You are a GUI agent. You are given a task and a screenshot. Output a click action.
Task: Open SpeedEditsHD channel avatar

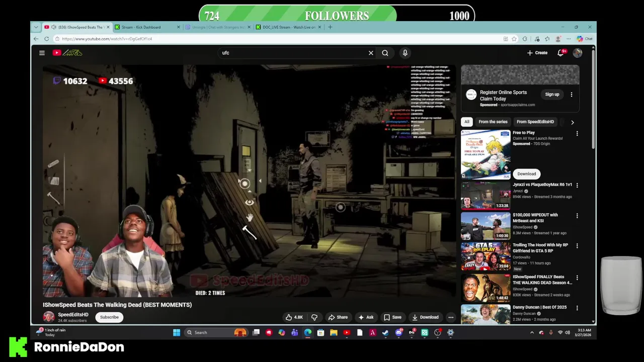tap(49, 317)
